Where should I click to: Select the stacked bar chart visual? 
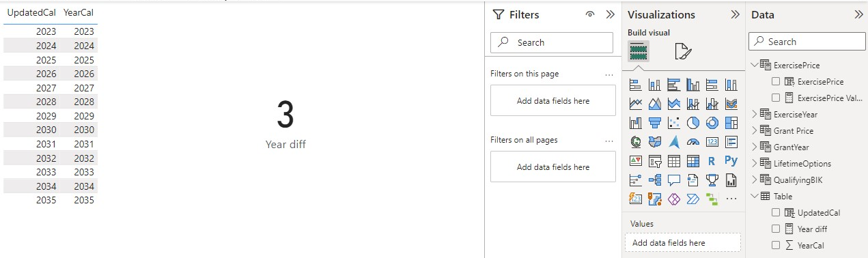coord(635,85)
